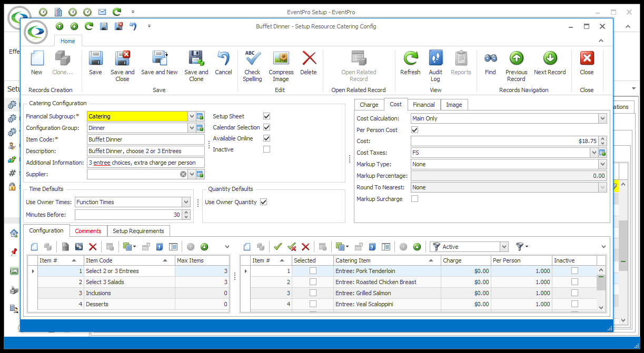Click the Selected column header

click(x=313, y=260)
